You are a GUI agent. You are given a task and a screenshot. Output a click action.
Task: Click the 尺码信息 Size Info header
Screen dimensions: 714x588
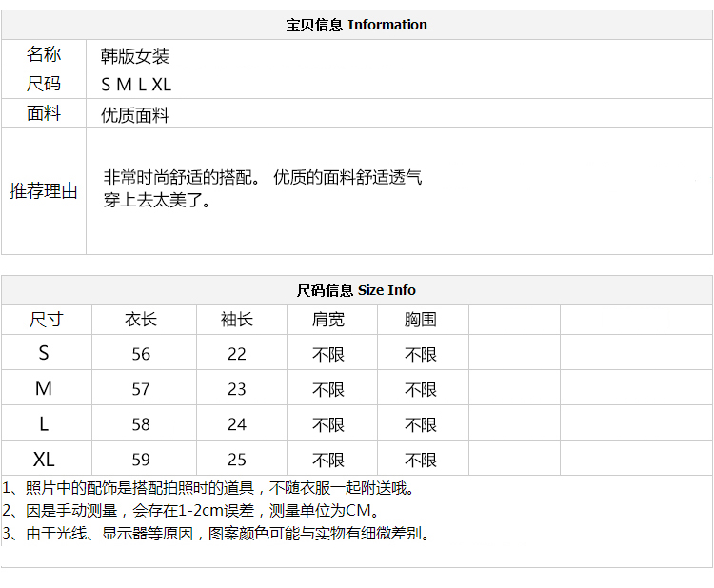click(x=357, y=290)
